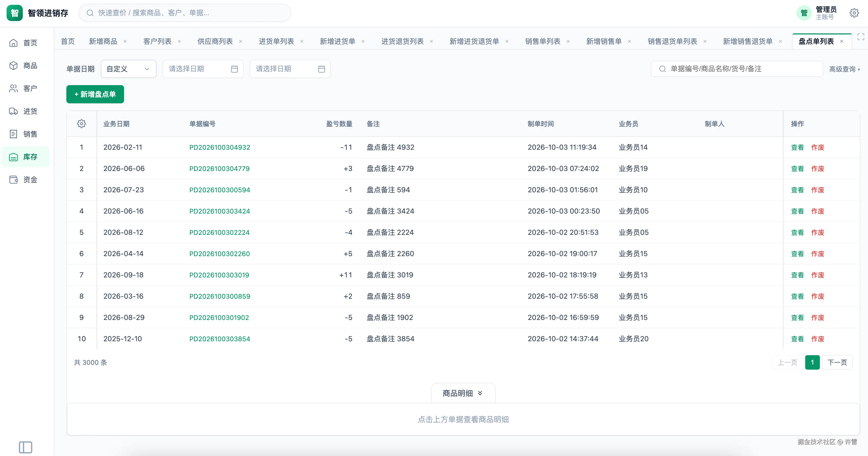Open the 资金 funds wallet icon
The height and width of the screenshot is (456, 868).
point(13,180)
